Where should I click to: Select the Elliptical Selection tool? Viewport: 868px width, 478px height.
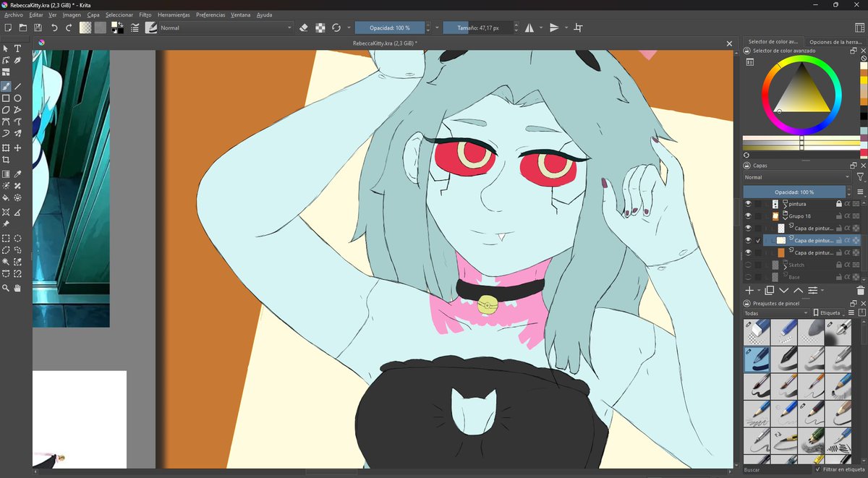pos(17,238)
